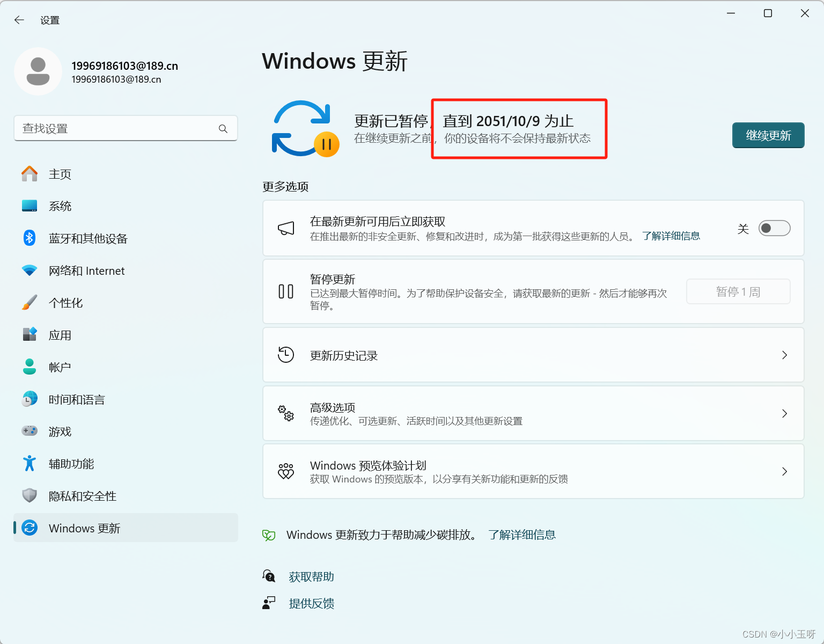Open the Windows 预览体验计划 row title

click(x=368, y=465)
